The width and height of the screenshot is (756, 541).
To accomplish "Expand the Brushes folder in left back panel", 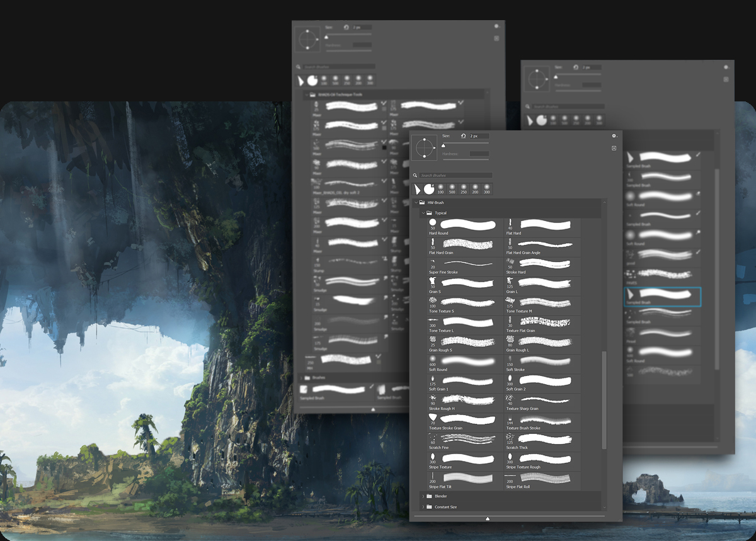I will (300, 377).
